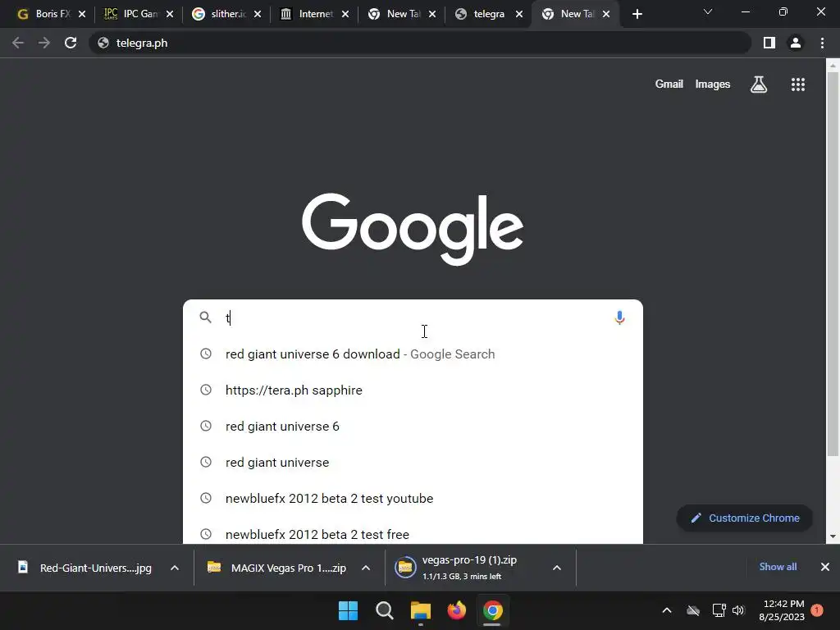Expand Red-Giant-Univers jpg download options
Image resolution: width=840 pixels, height=630 pixels.
click(175, 568)
